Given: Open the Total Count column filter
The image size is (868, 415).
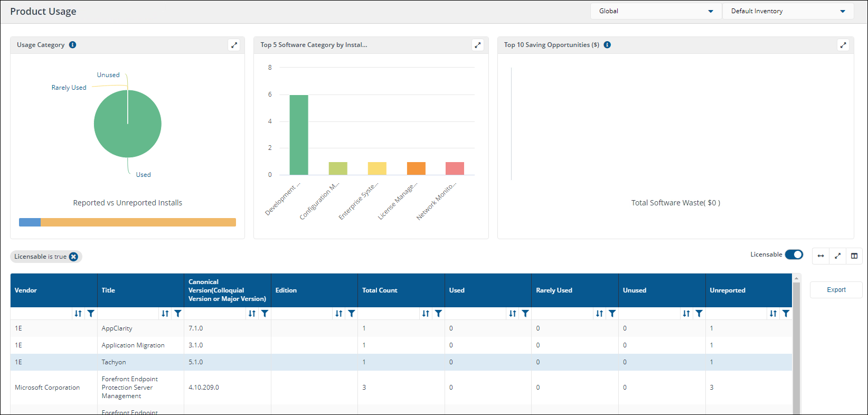Looking at the screenshot, I should pos(438,314).
